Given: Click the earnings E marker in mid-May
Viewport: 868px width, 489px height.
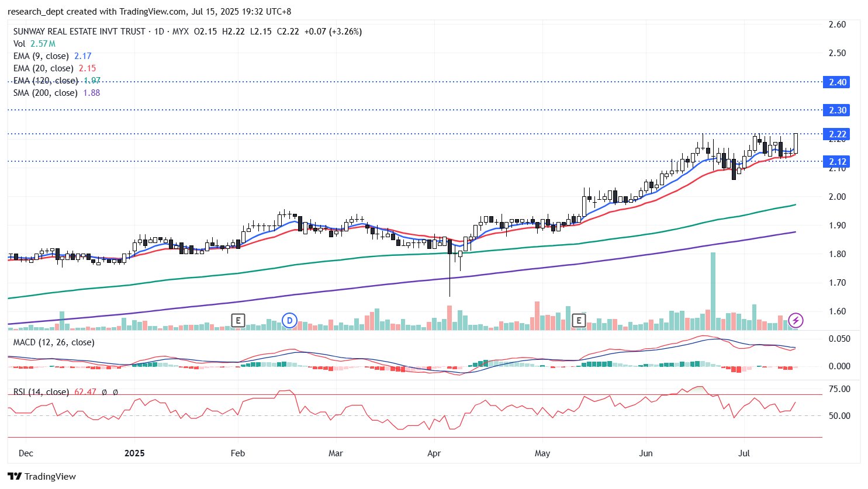Looking at the screenshot, I should click(579, 320).
